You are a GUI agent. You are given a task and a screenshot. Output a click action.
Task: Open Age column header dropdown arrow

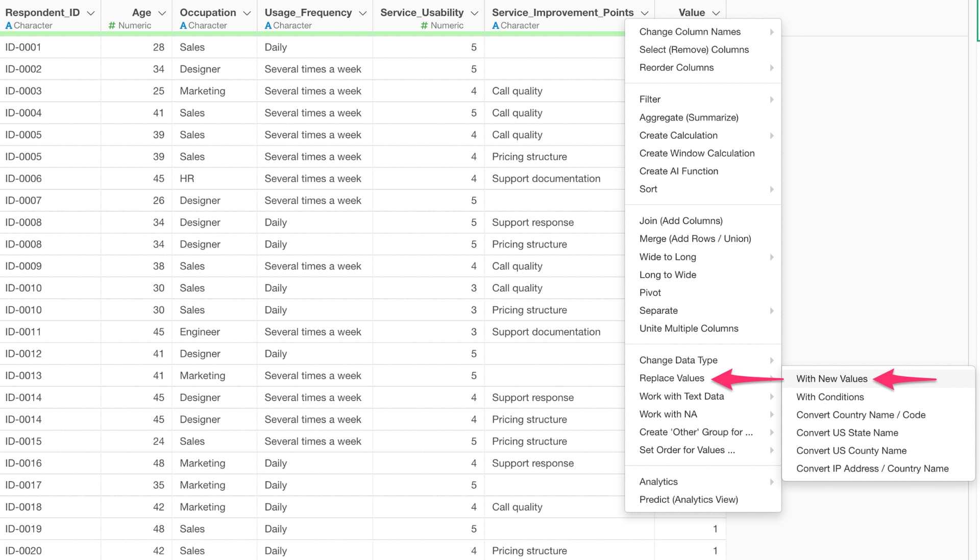pyautogui.click(x=162, y=13)
